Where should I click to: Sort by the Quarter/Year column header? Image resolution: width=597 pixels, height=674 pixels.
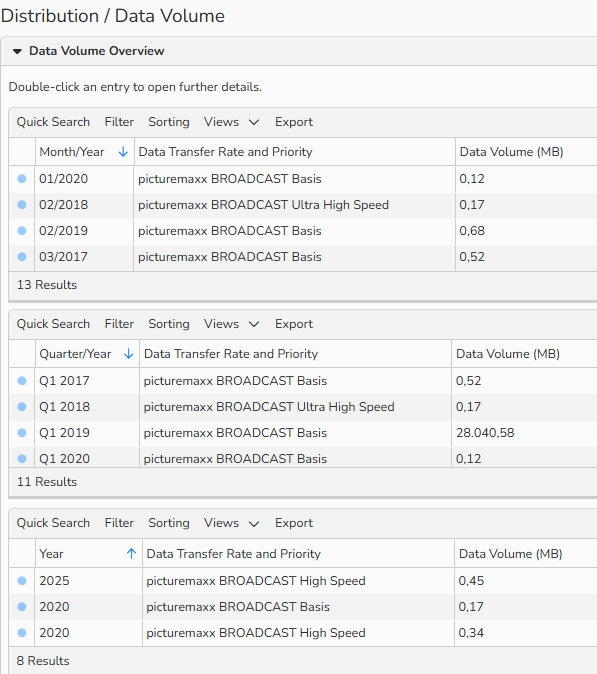coord(75,354)
